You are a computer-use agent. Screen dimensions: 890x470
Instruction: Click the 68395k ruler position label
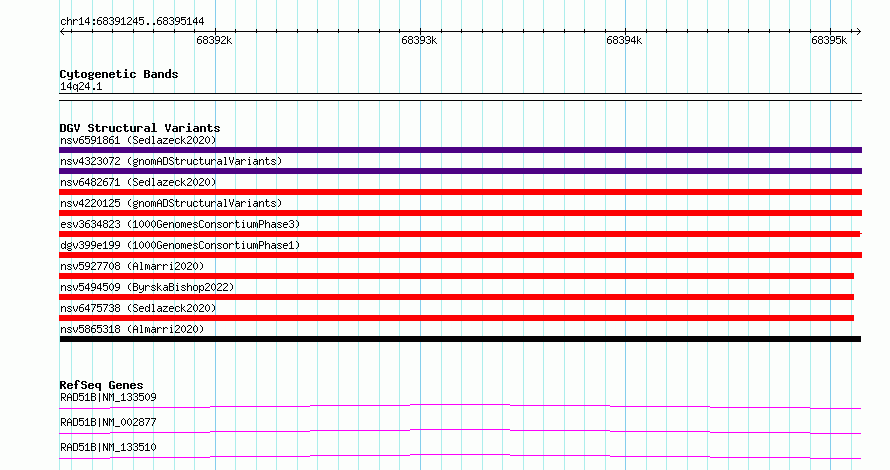click(829, 40)
